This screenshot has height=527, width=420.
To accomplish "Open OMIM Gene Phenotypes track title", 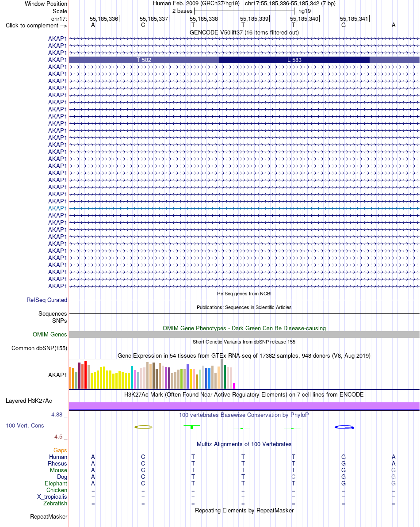I will tap(244, 328).
